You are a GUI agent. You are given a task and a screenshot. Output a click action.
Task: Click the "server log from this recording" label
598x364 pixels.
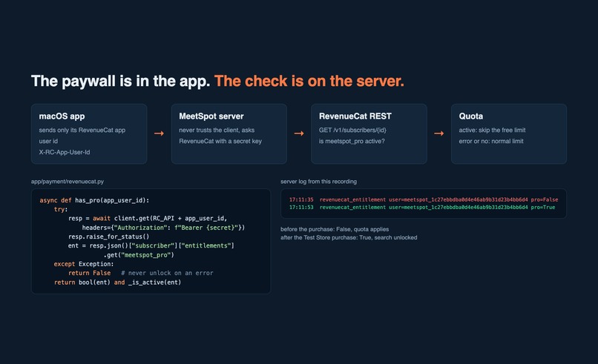click(x=318, y=182)
